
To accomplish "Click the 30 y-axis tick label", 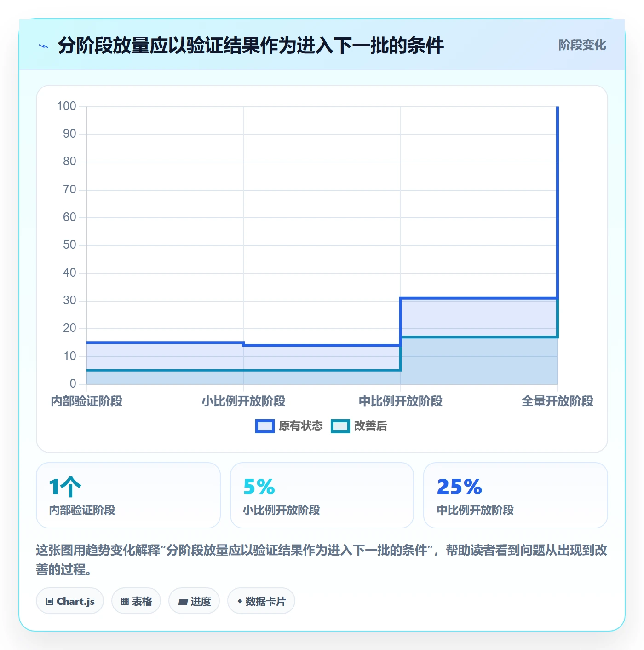I will pyautogui.click(x=69, y=301).
